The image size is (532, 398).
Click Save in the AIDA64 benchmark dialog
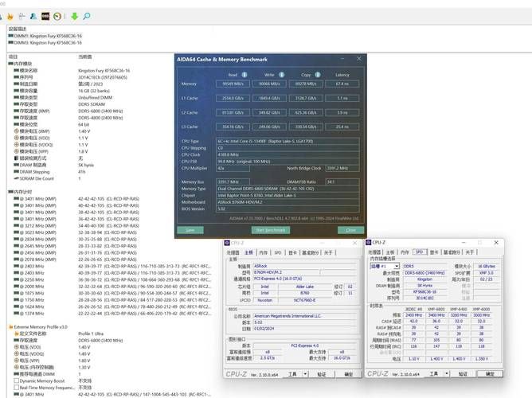click(190, 230)
